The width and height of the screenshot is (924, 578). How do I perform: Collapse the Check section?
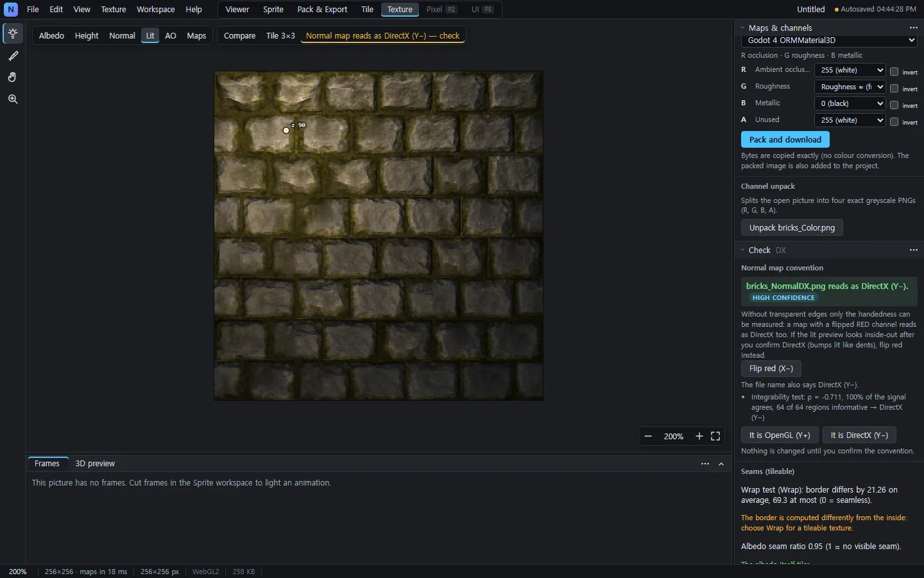(x=742, y=250)
